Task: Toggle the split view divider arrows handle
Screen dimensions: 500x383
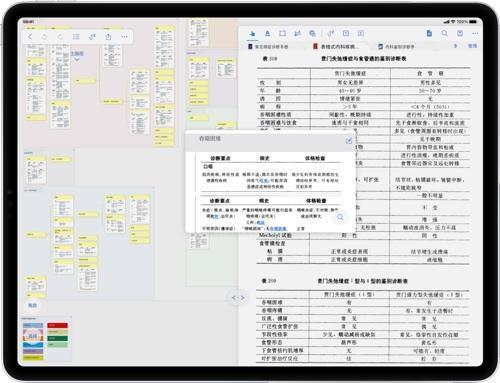Action: (x=238, y=297)
